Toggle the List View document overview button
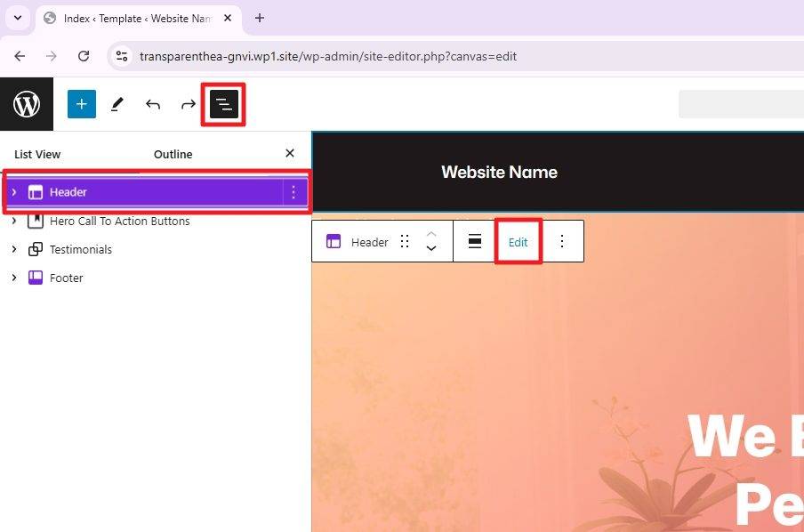This screenshot has height=532, width=804. (224, 105)
